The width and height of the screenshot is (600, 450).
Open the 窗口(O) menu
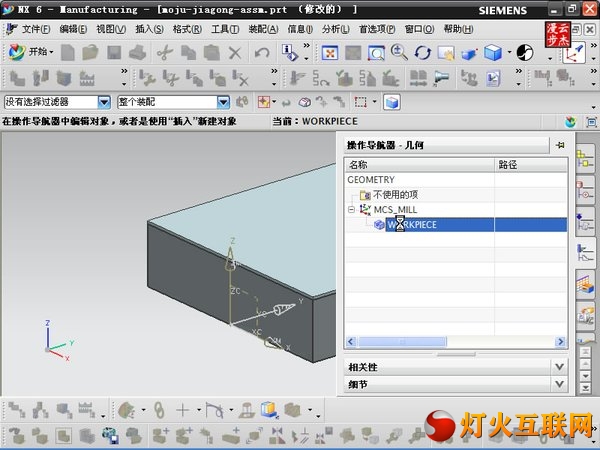419,29
